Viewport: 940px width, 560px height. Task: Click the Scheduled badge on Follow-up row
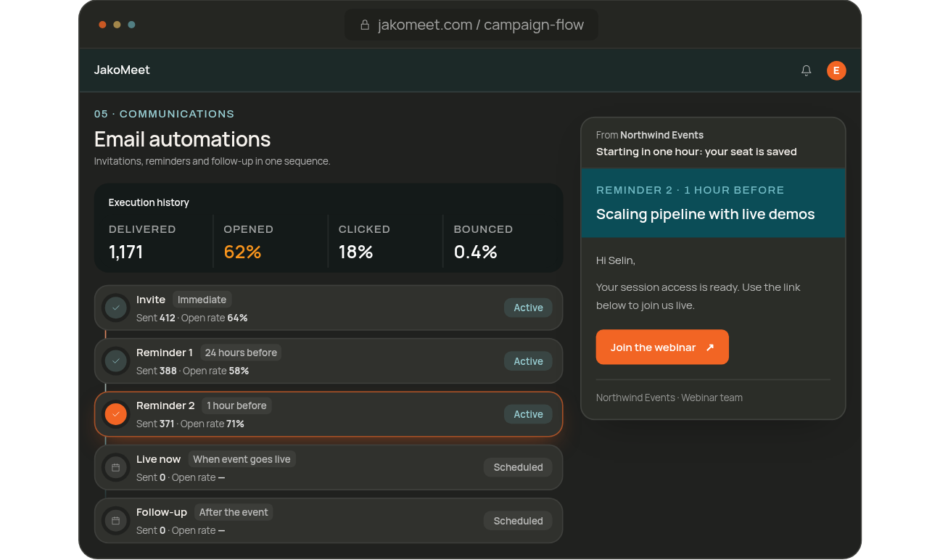(x=518, y=521)
